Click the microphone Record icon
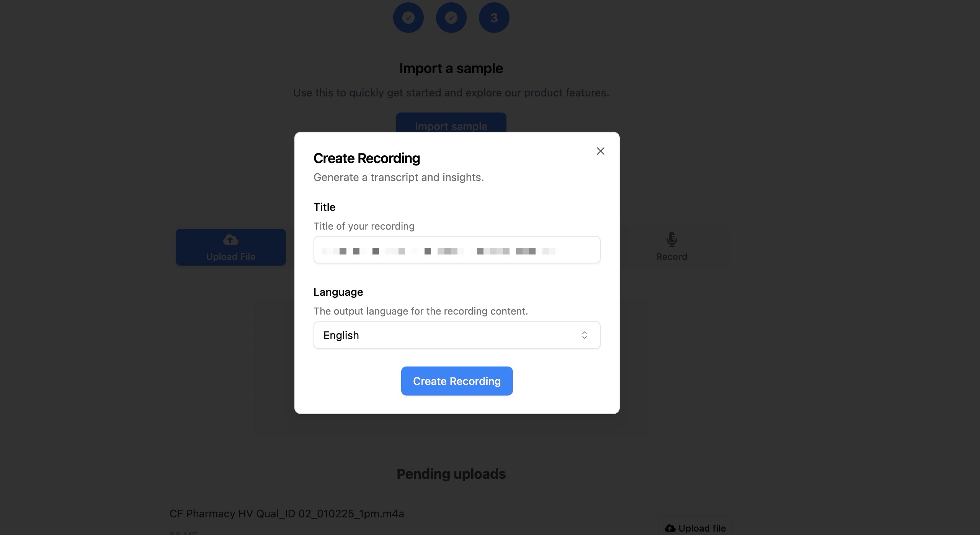 pyautogui.click(x=671, y=240)
